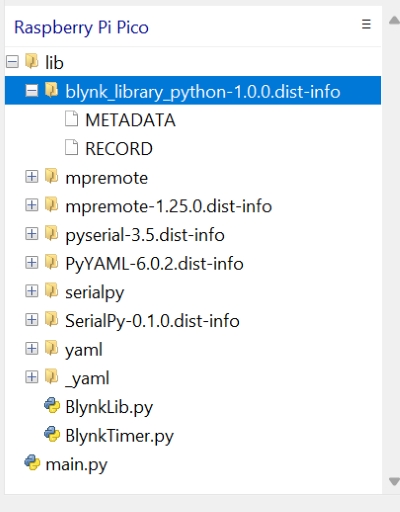400x512 pixels.
Task: Expand the PyYAML-6.0.2.dist-info folder
Action: (x=32, y=262)
